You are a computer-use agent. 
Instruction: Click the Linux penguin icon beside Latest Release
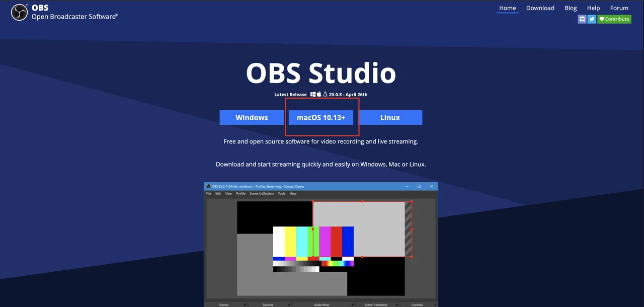325,94
